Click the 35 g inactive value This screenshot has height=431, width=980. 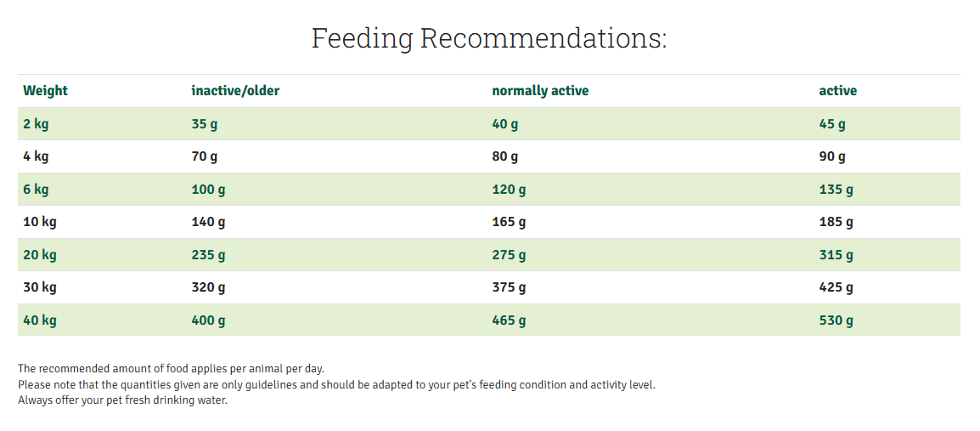[x=205, y=124]
